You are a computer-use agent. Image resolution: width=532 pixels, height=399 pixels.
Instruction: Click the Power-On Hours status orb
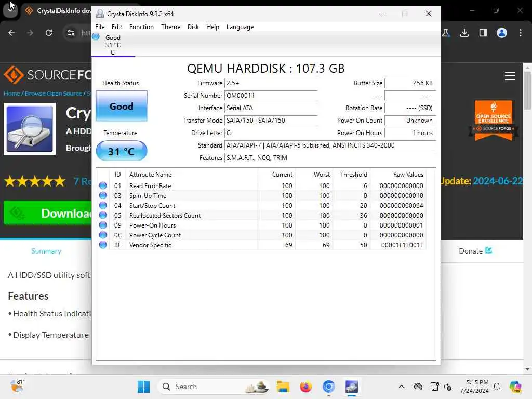(103, 225)
